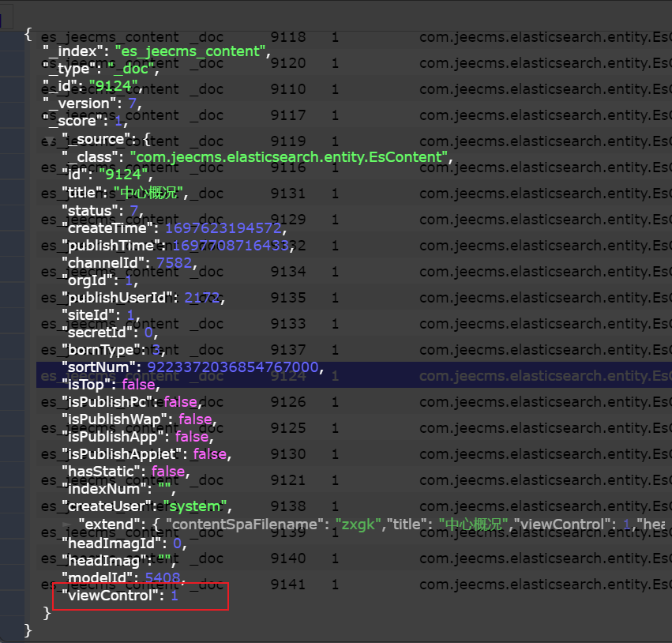Select background table row with id 9141
The height and width of the screenshot is (643, 672).
tap(354, 585)
